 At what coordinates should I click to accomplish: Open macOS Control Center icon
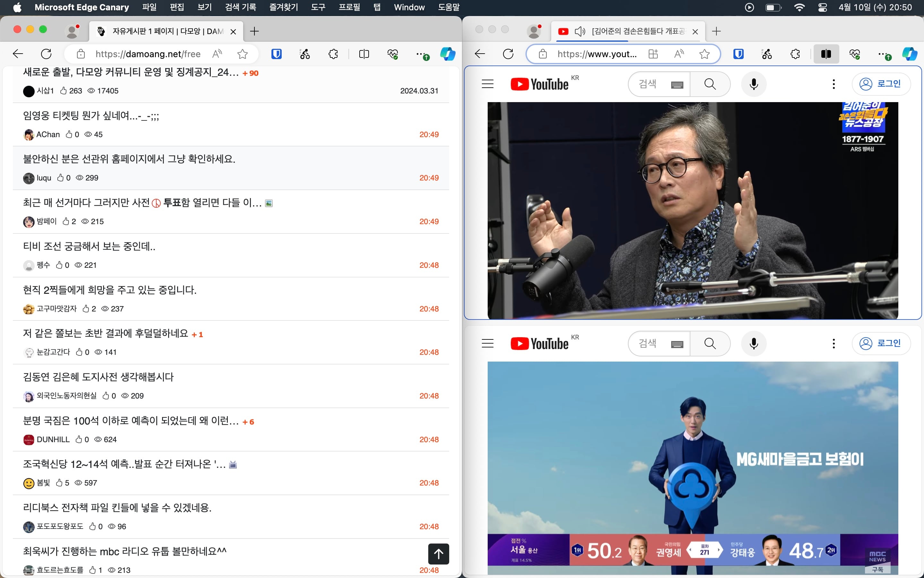click(x=823, y=7)
